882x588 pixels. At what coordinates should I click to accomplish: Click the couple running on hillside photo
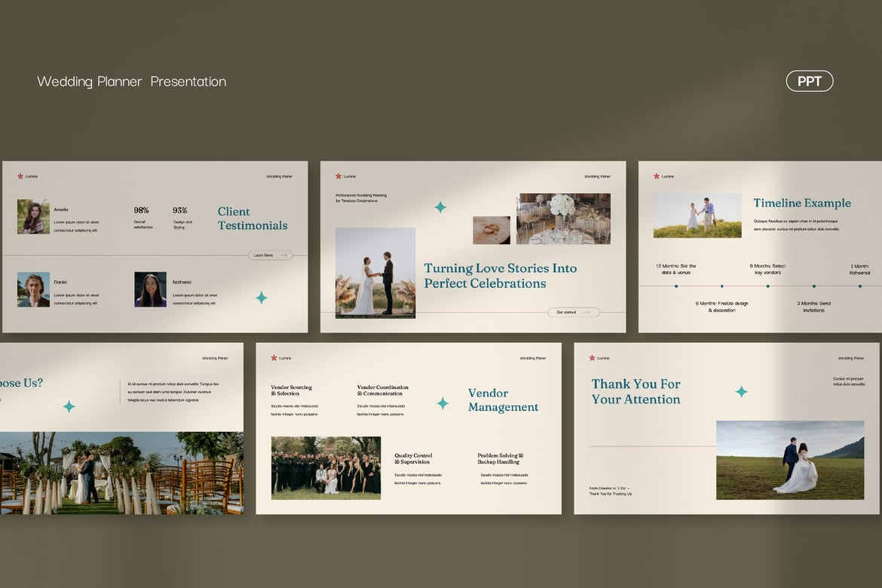[790, 461]
